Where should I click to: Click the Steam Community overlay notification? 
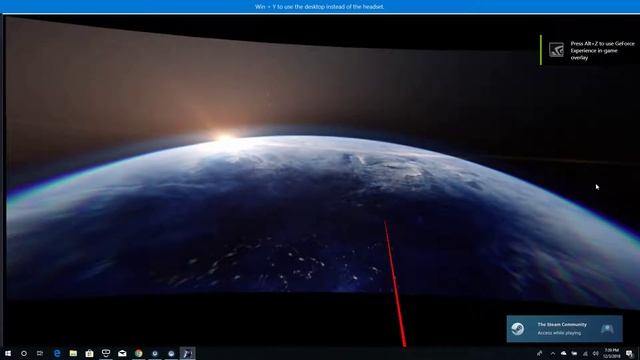point(564,329)
